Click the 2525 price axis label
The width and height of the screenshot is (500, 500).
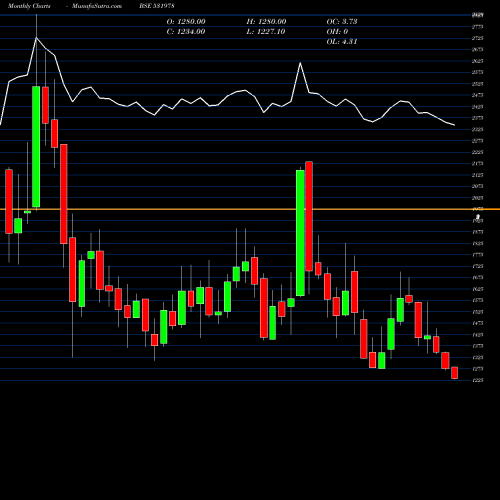[x=478, y=84]
